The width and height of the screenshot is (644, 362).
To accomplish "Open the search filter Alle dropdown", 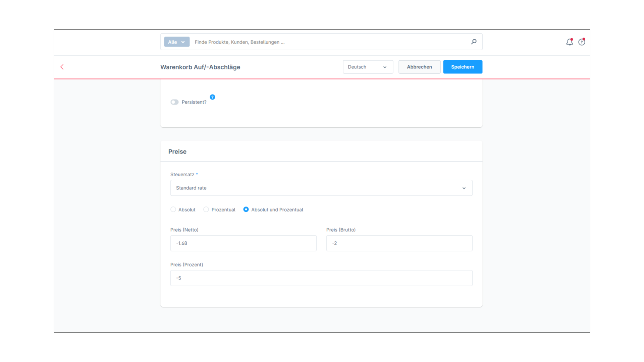I will point(176,42).
